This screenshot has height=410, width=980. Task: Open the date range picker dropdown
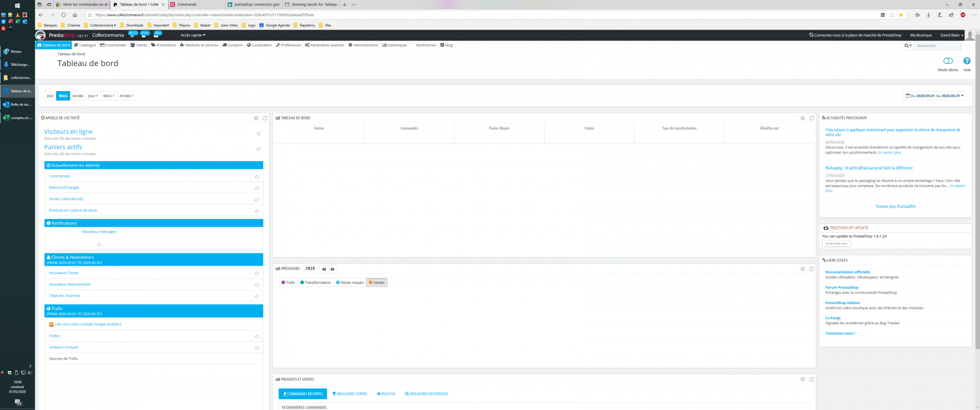pyautogui.click(x=935, y=96)
